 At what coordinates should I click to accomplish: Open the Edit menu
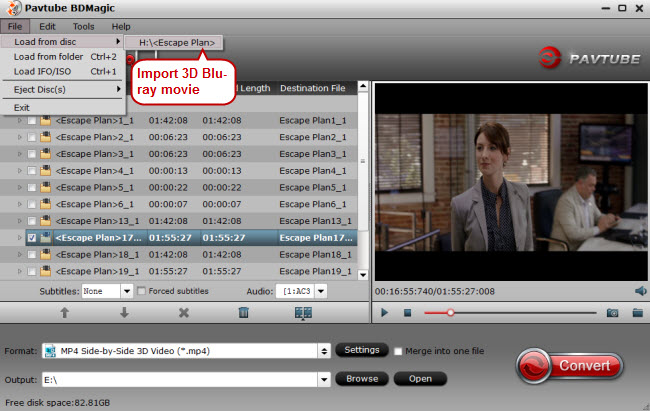47,27
